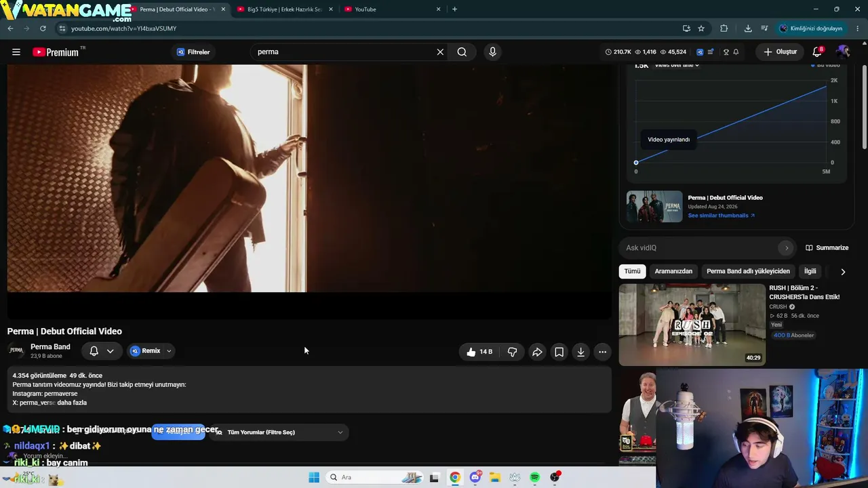
Task: Open the 'RUSH | Bölüm 2' video title
Action: (804, 292)
